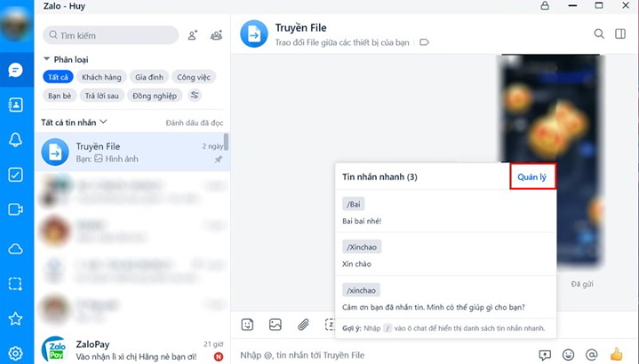
Task: Select the Công việc category tag
Action: click(x=194, y=77)
